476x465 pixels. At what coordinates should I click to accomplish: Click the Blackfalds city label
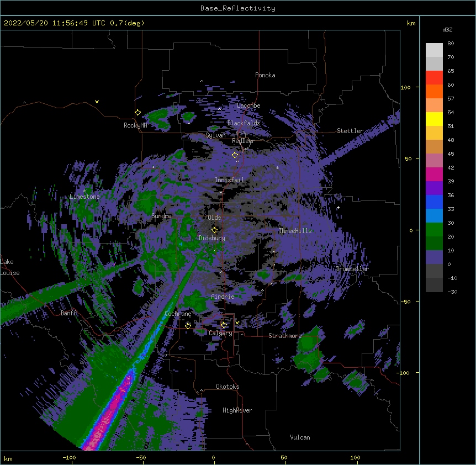tap(244, 123)
